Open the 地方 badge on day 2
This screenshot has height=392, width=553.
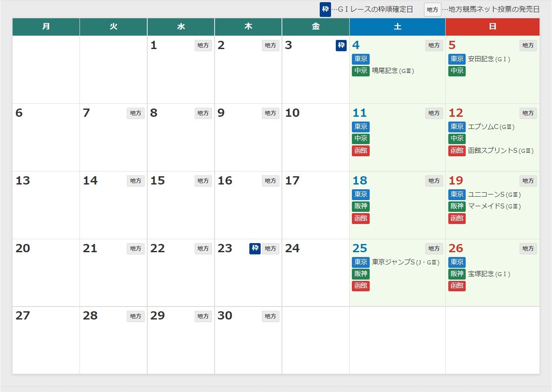pyautogui.click(x=271, y=46)
